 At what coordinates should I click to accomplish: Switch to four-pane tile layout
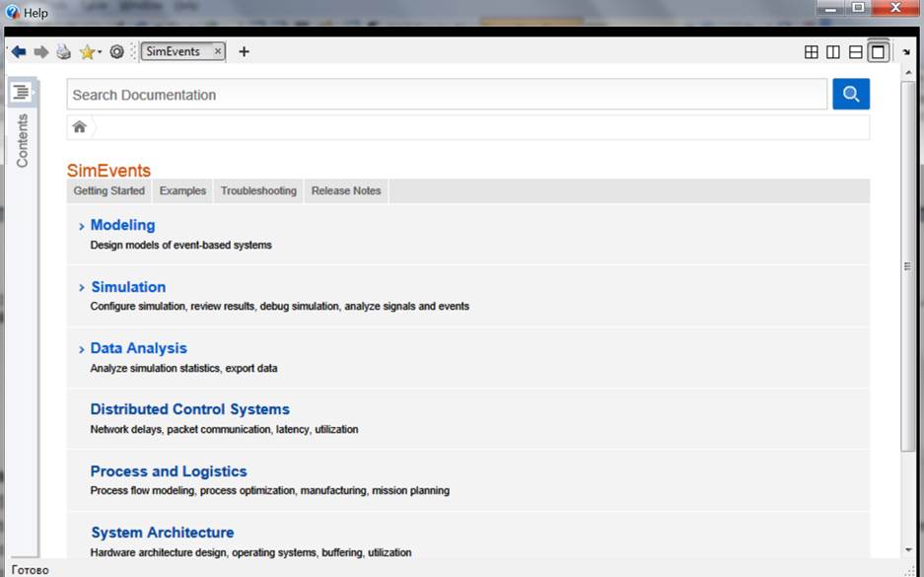click(x=811, y=52)
